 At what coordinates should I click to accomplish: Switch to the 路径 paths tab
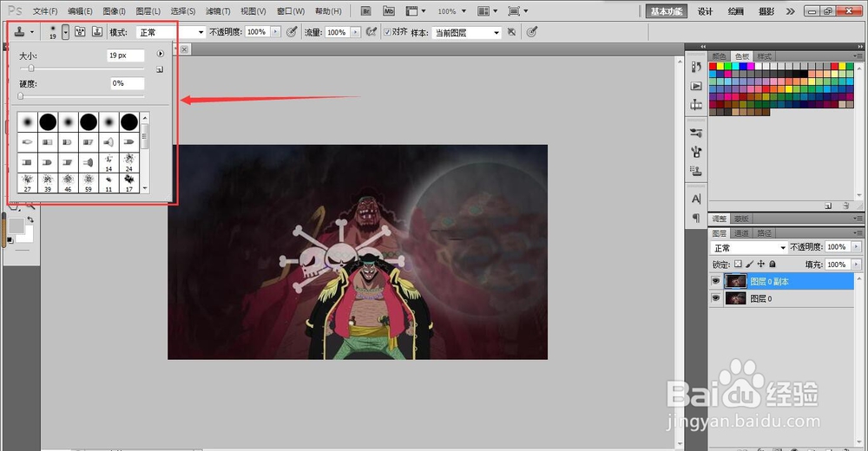pyautogui.click(x=764, y=233)
